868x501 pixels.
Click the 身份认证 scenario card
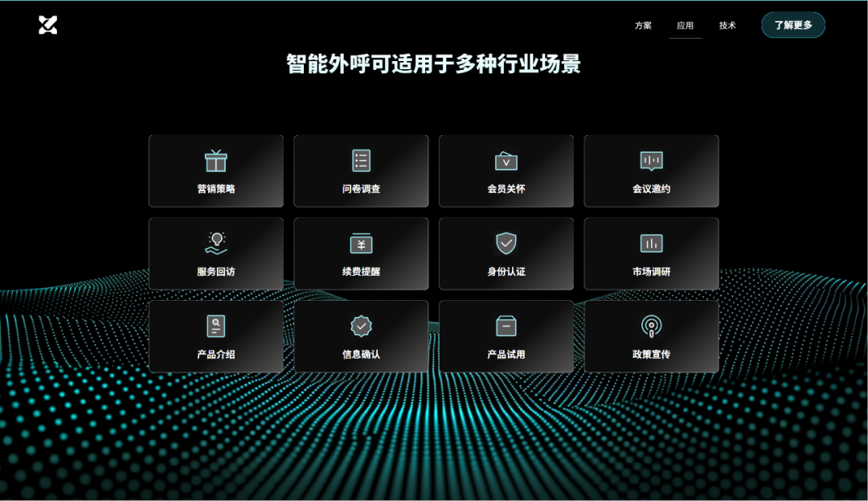pos(506,253)
